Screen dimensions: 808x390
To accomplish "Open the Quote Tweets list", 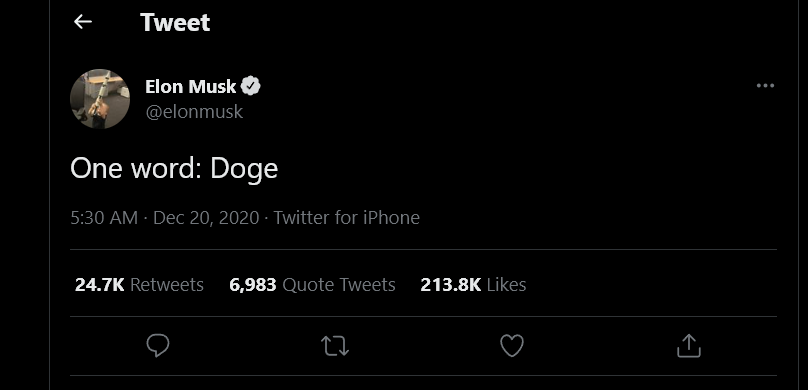I will [x=312, y=284].
